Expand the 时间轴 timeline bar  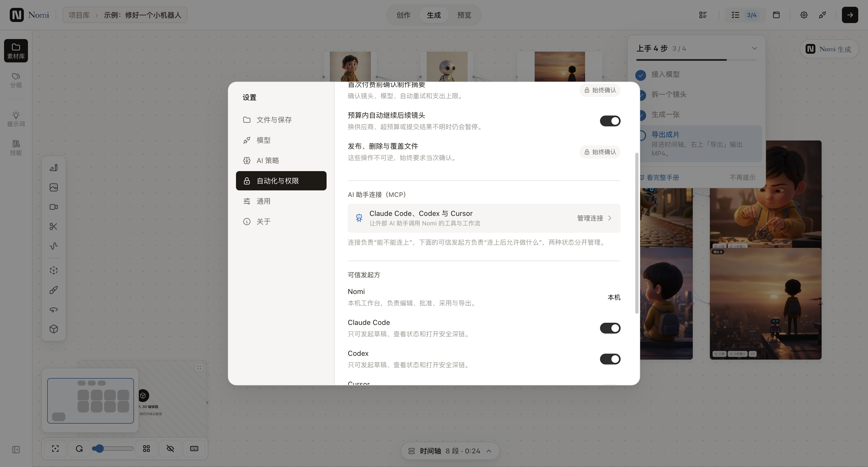450,451
